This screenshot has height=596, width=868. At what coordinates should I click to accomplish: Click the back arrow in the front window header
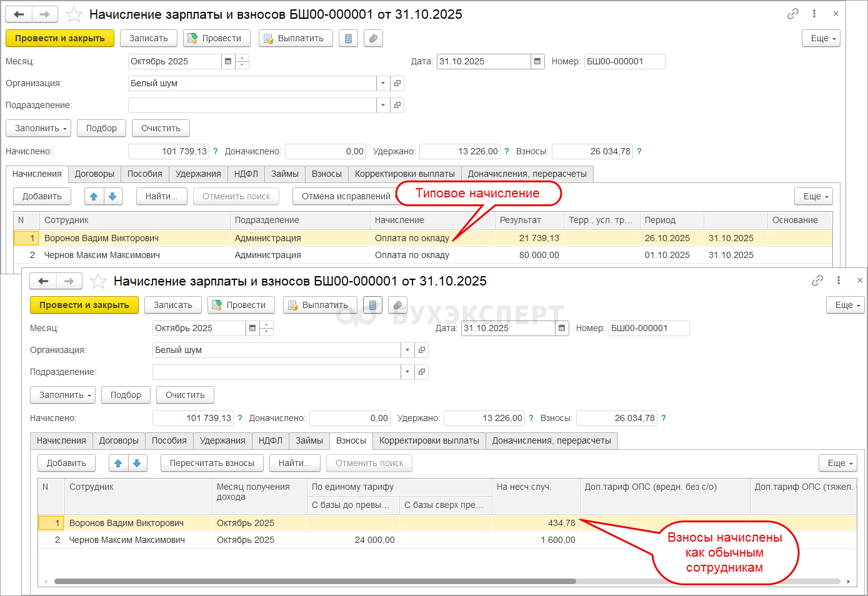[43, 281]
